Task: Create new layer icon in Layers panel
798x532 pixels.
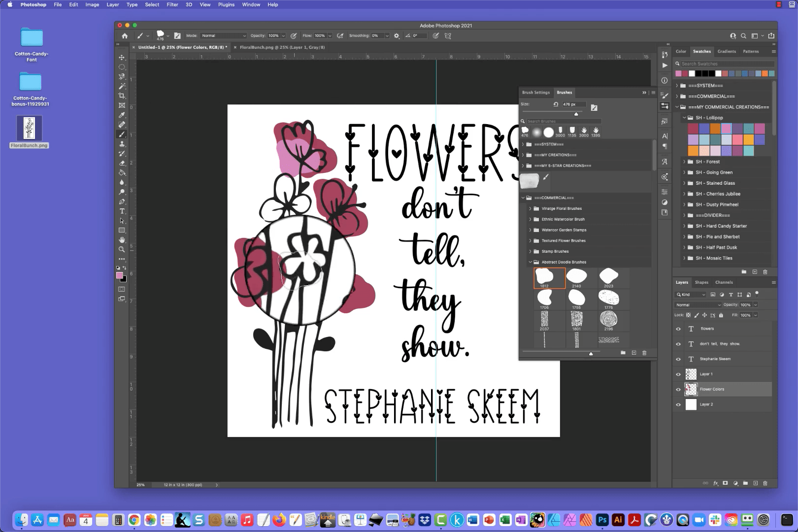Action: coord(755,483)
